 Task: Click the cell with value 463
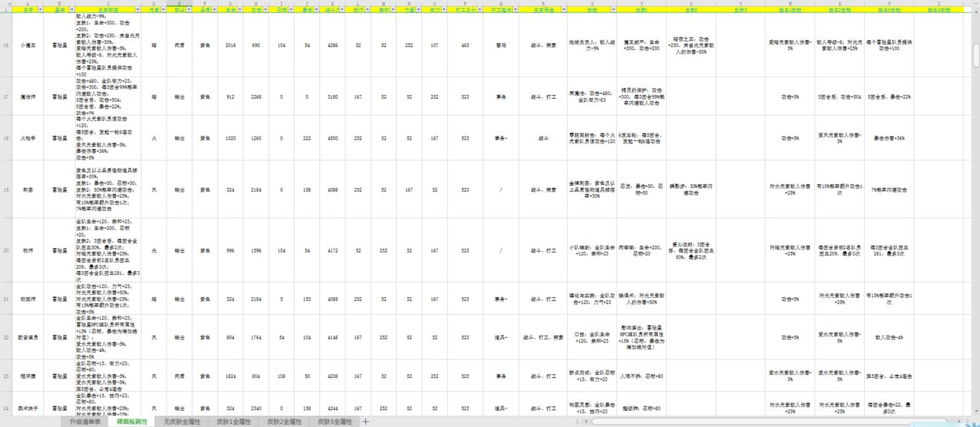click(x=465, y=45)
